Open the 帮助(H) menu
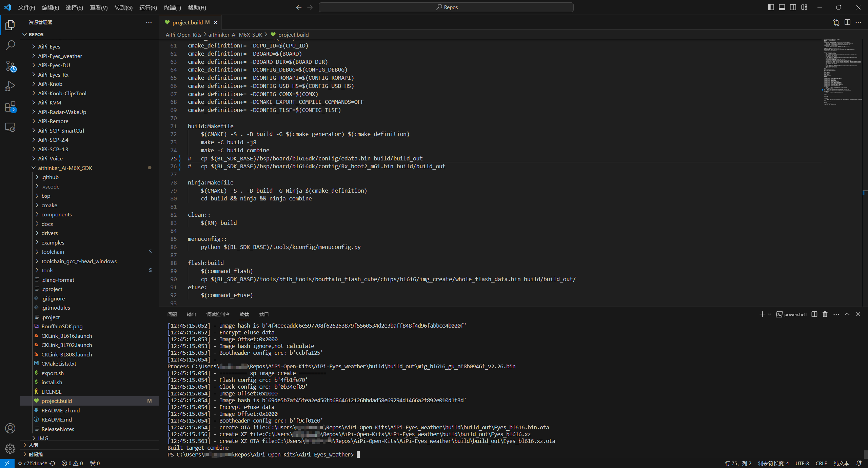Image resolution: width=868 pixels, height=468 pixels. click(197, 7)
